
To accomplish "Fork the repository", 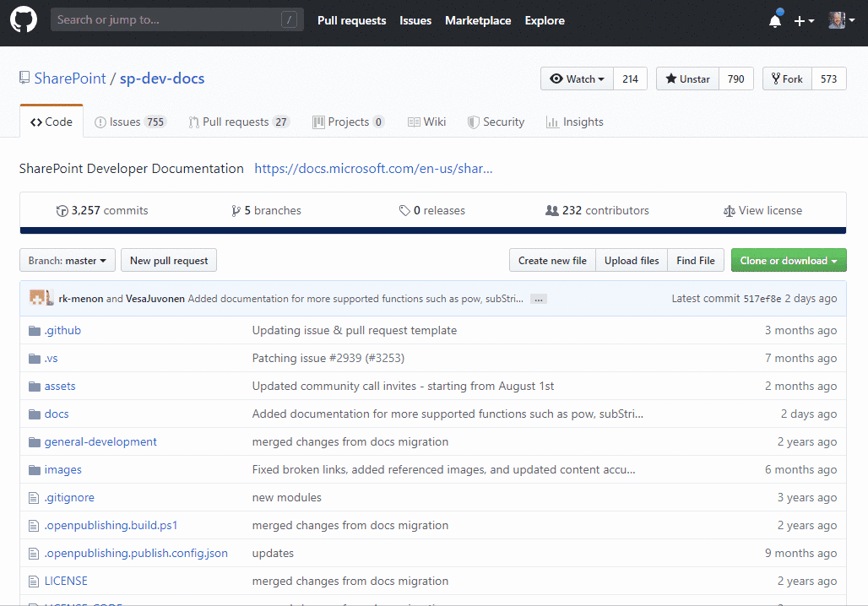I will point(787,78).
